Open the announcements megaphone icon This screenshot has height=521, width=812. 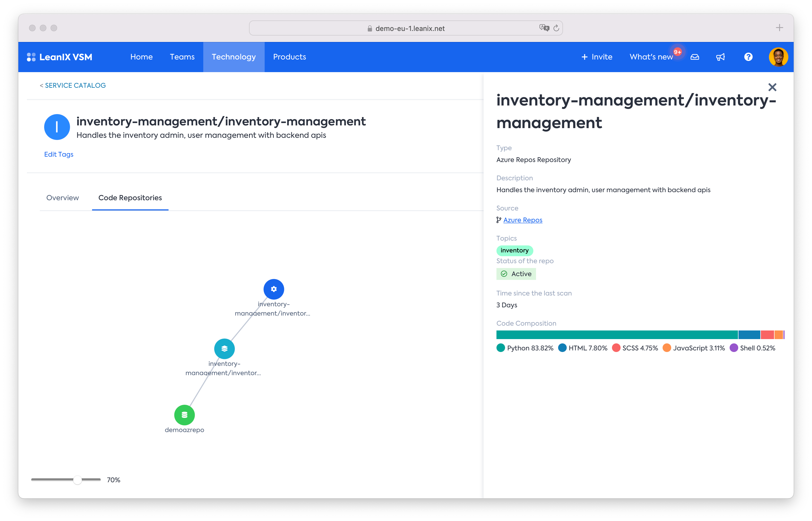pos(720,57)
